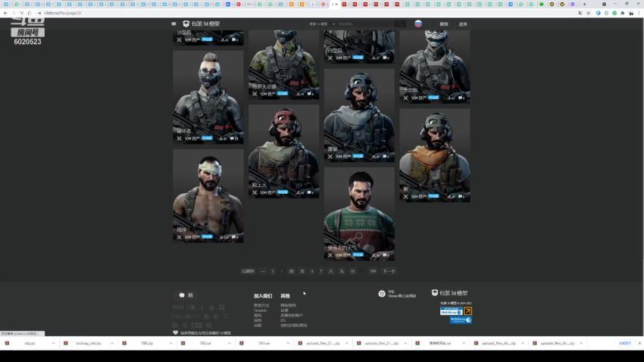Open a new browser tab with plus
644x362 pixels.
click(x=584, y=4)
